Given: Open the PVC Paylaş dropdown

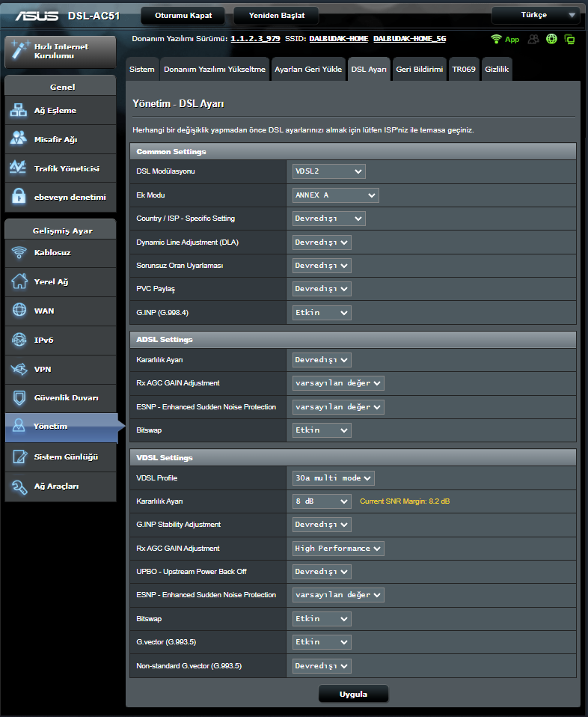Looking at the screenshot, I should coord(322,289).
